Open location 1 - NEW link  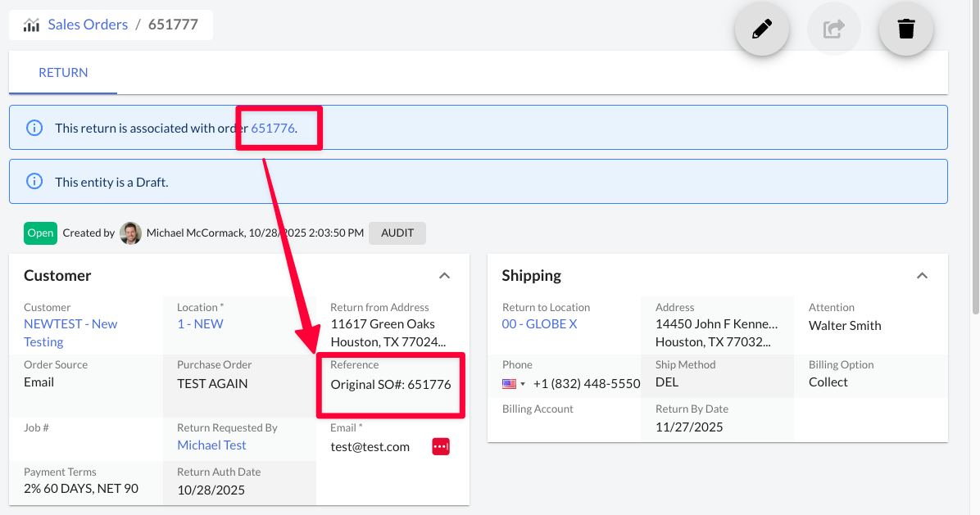200,324
